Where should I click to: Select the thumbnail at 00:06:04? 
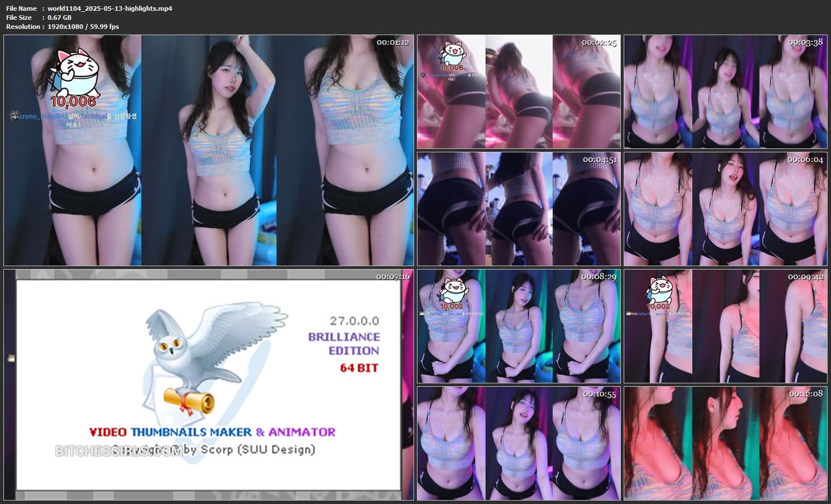725,209
